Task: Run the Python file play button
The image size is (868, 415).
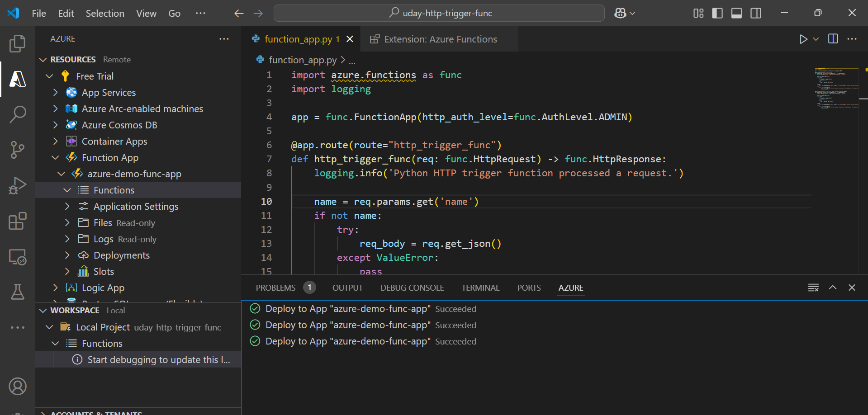Action: tap(803, 39)
